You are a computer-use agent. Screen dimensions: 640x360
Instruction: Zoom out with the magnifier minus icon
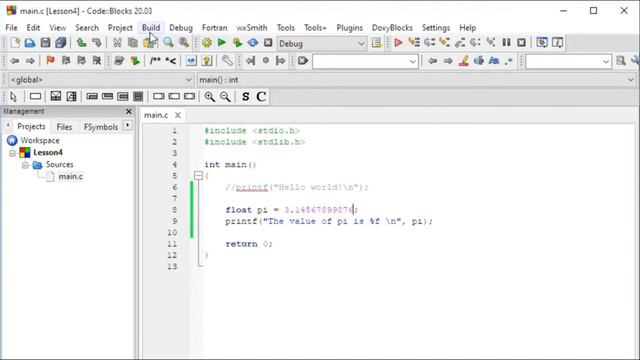pyautogui.click(x=225, y=97)
